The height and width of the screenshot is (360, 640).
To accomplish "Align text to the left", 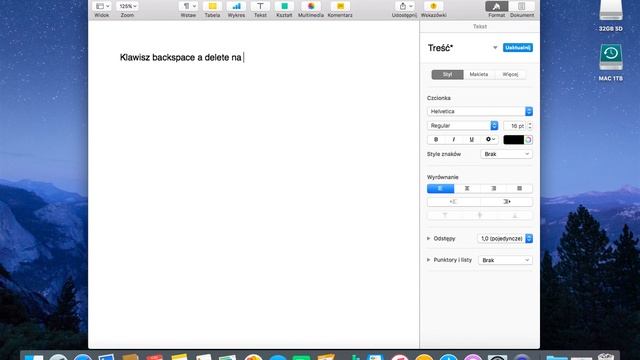I will [440, 189].
